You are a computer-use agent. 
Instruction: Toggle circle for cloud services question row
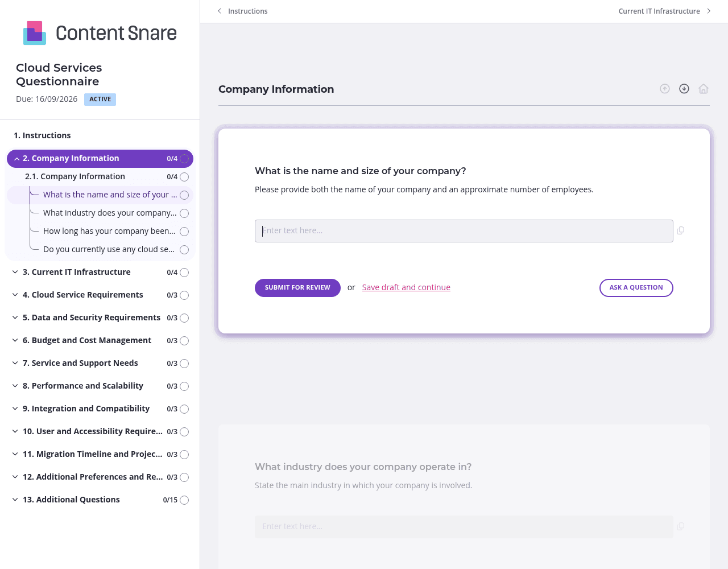[184, 250]
